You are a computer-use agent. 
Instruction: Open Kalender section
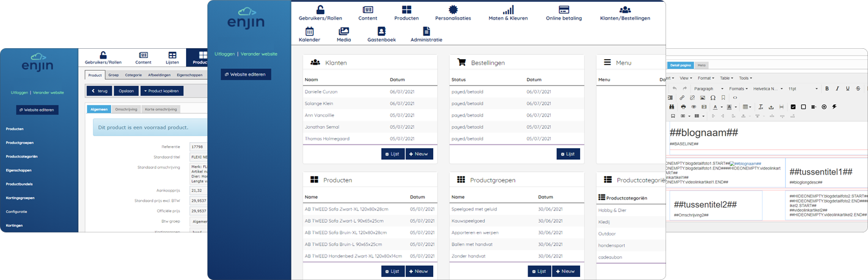tap(309, 34)
